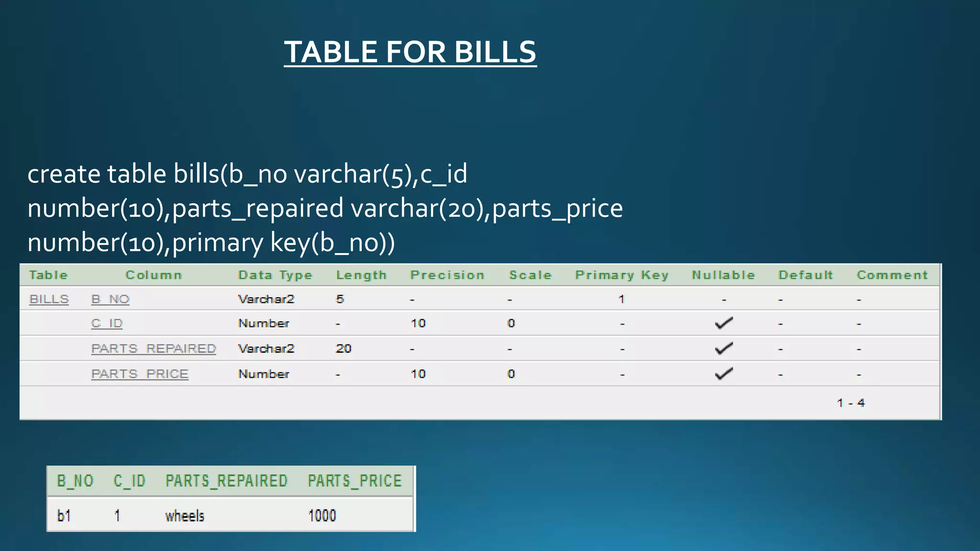
Task: Click the B_NO column link
Action: click(111, 299)
